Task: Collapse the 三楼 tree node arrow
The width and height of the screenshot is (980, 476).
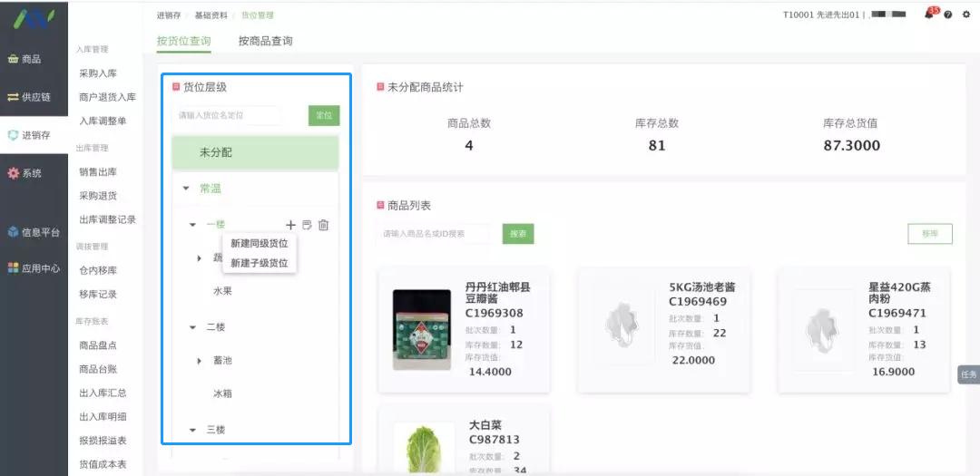Action: 192,430
